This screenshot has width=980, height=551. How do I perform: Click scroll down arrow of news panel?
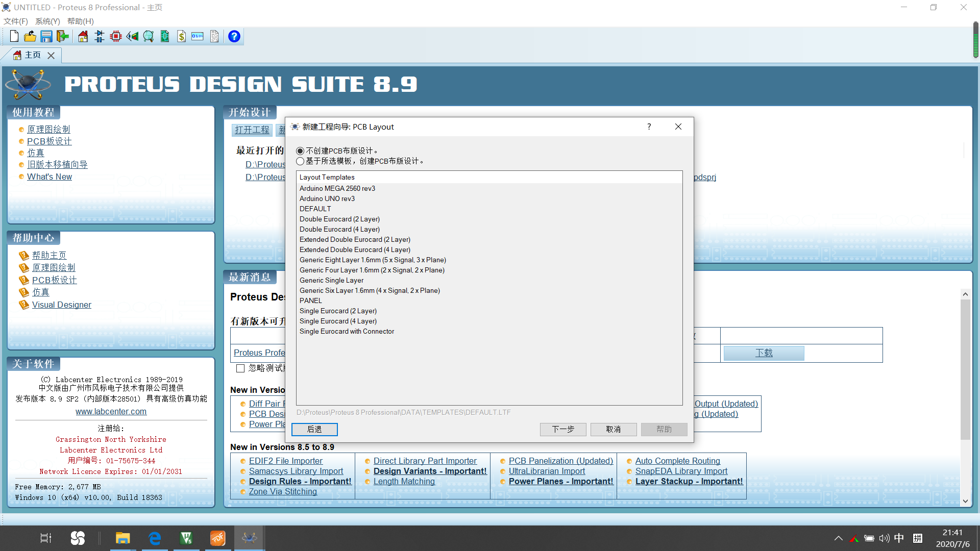(965, 501)
